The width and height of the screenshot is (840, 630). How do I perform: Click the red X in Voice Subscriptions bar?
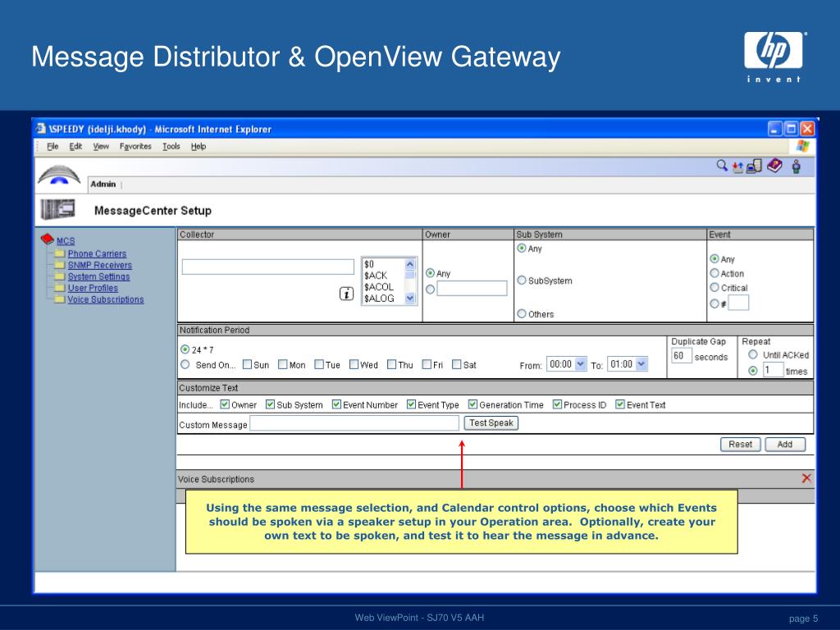[806, 478]
